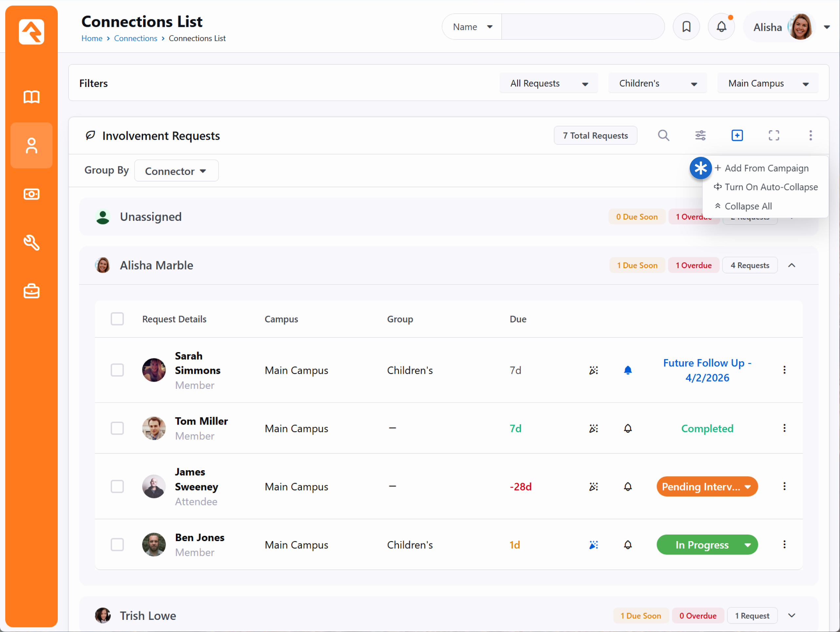Open the notifications bell in header

click(721, 27)
